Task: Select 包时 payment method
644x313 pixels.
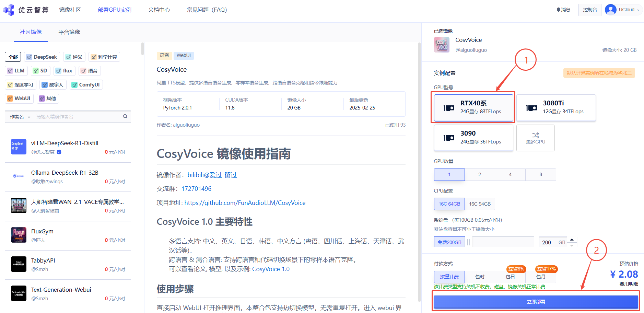Action: 480,277
